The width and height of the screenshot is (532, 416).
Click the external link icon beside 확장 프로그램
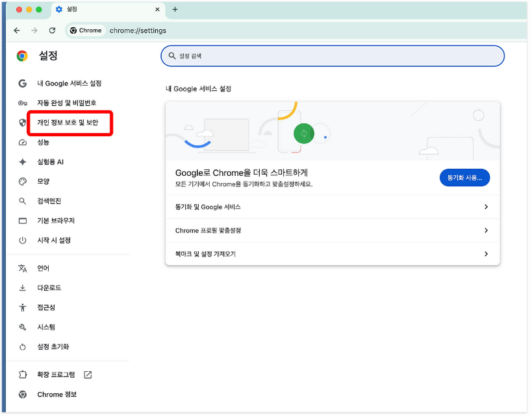coord(88,374)
